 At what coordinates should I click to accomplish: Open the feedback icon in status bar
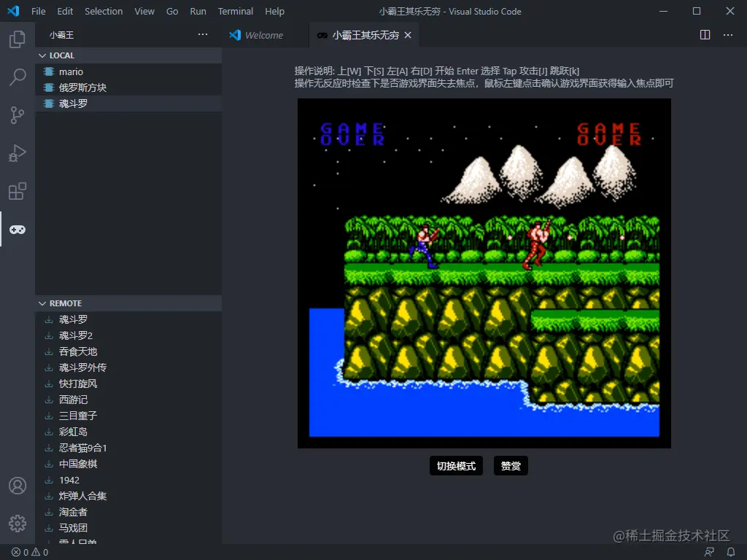[709, 553]
